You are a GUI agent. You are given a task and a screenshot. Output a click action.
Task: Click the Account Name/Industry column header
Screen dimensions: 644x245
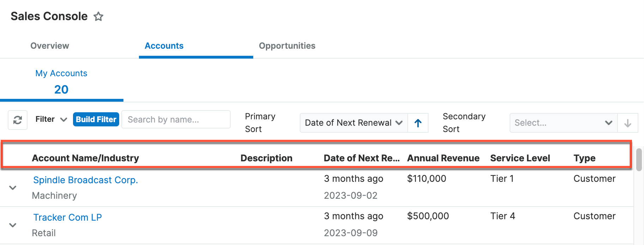[x=85, y=158]
